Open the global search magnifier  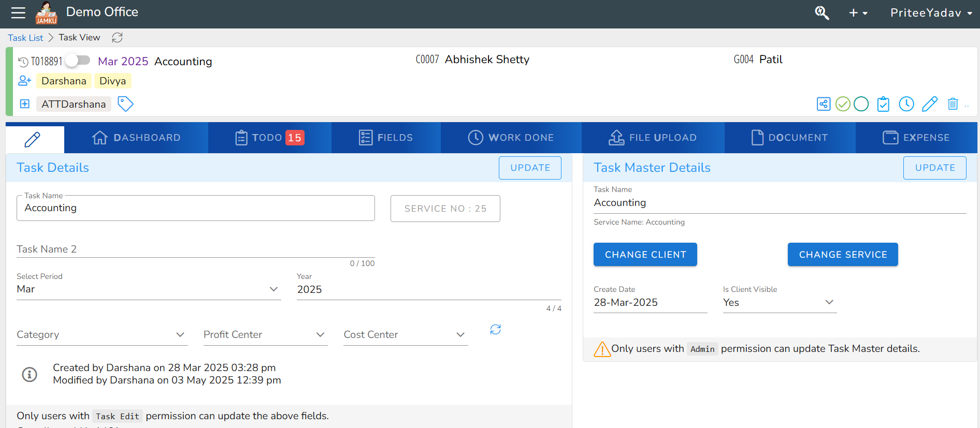coord(822,13)
